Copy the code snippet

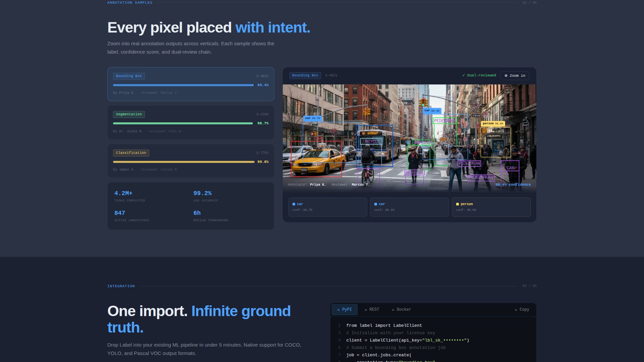(522, 309)
